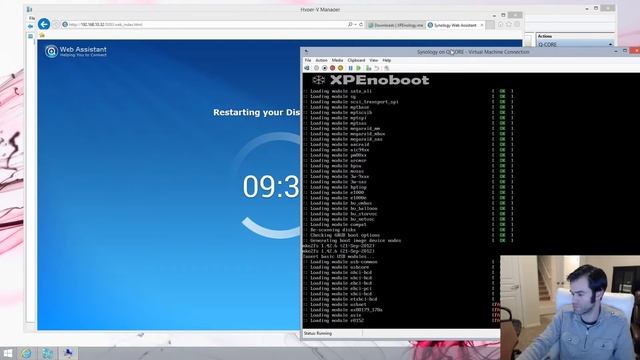Revert VM using the undo arrow icon

[377, 68]
